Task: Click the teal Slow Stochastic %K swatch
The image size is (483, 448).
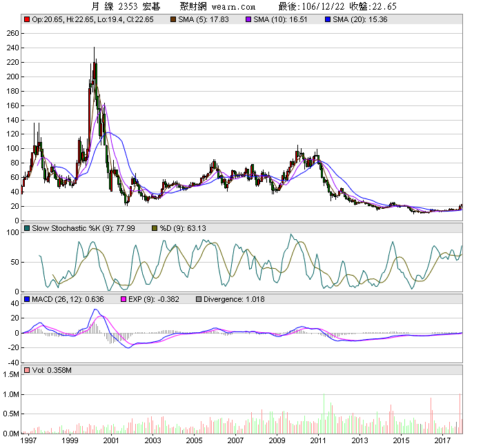Action: tap(27, 228)
